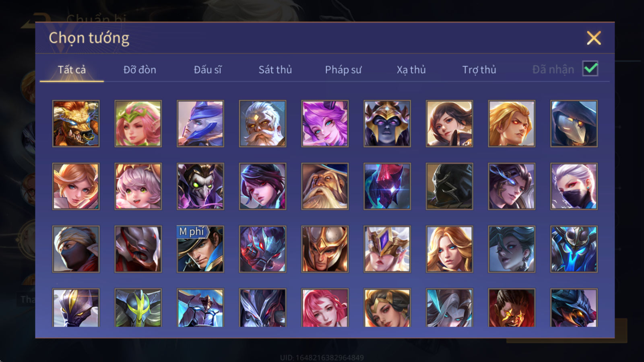Open the Trợ thủ tab
Viewport: 644px width, 362px height.
click(479, 70)
